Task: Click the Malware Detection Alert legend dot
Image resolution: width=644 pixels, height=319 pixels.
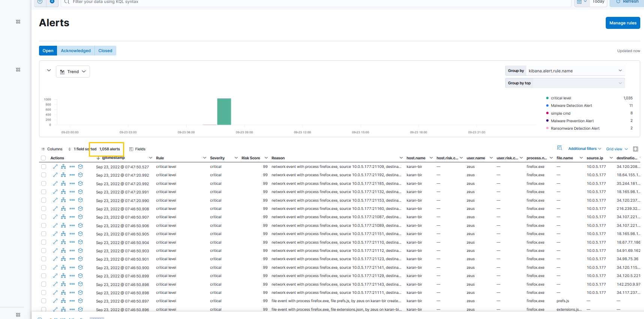Action: tap(547, 106)
